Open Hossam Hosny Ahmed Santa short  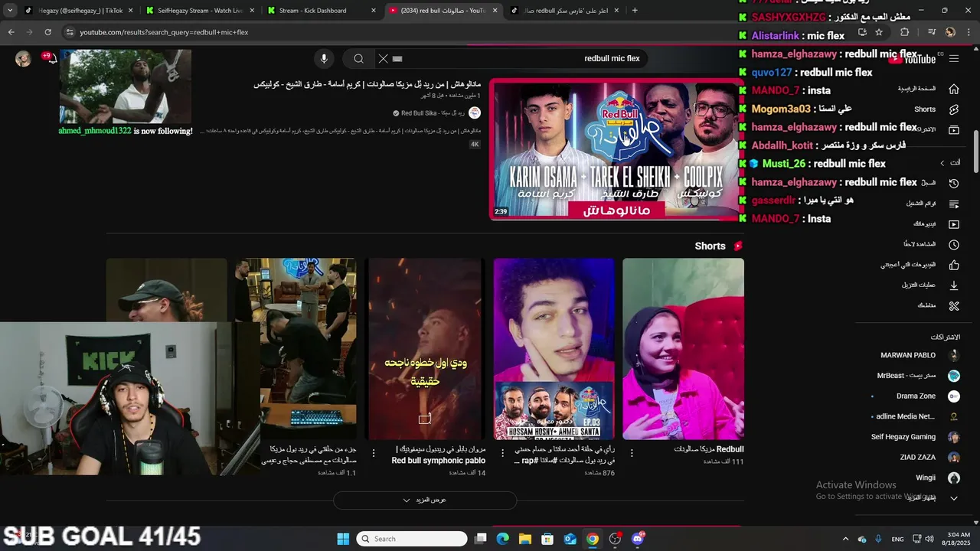(554, 349)
